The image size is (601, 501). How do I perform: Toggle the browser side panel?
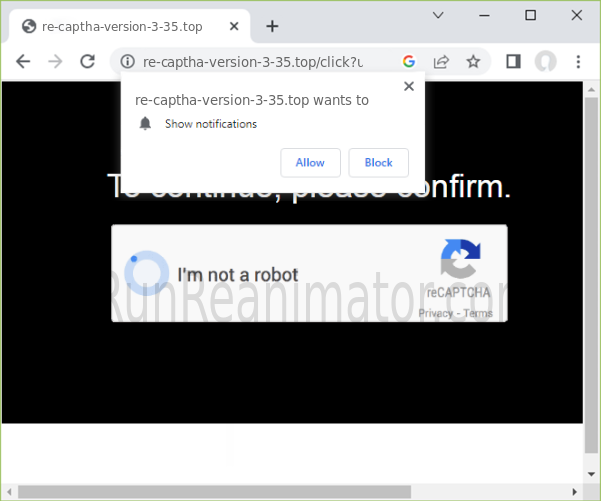point(513,61)
